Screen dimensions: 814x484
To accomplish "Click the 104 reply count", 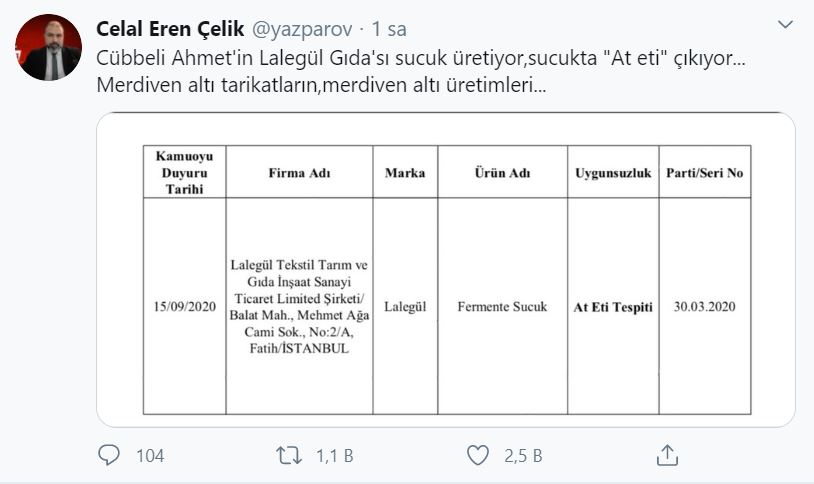I will (149, 456).
